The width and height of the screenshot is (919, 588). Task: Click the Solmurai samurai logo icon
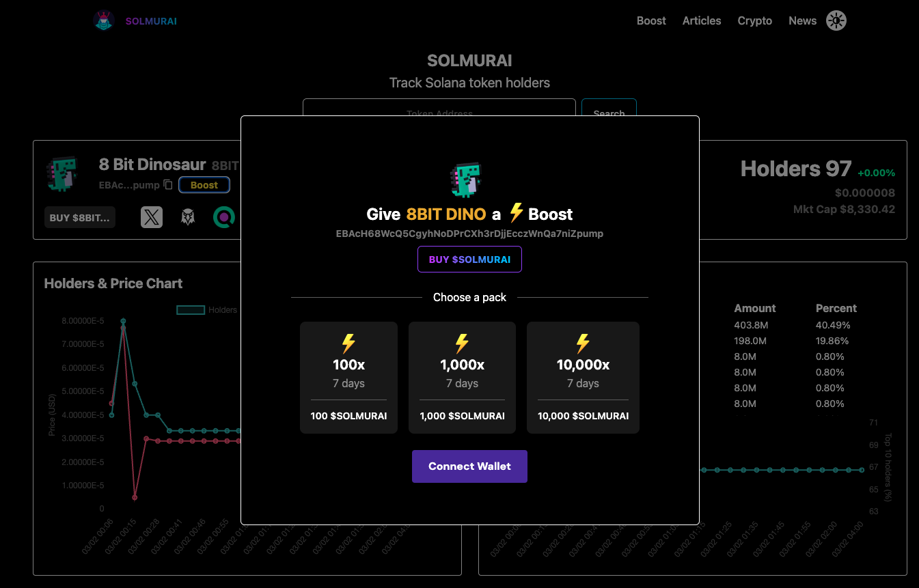(104, 21)
